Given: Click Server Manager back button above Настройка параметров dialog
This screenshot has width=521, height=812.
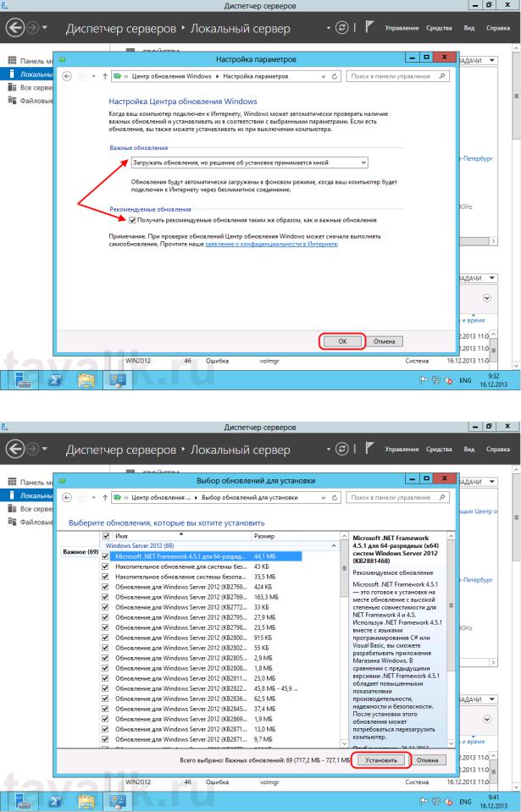Looking at the screenshot, I should [x=15, y=27].
